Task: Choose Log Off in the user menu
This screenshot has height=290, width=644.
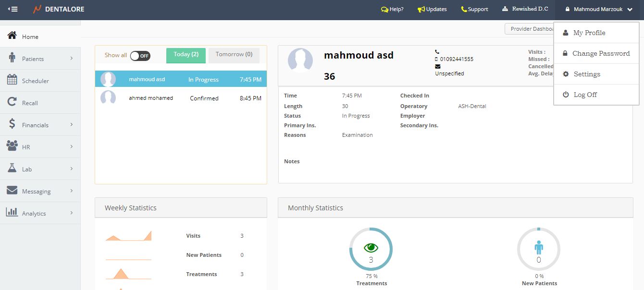Action: tap(585, 95)
